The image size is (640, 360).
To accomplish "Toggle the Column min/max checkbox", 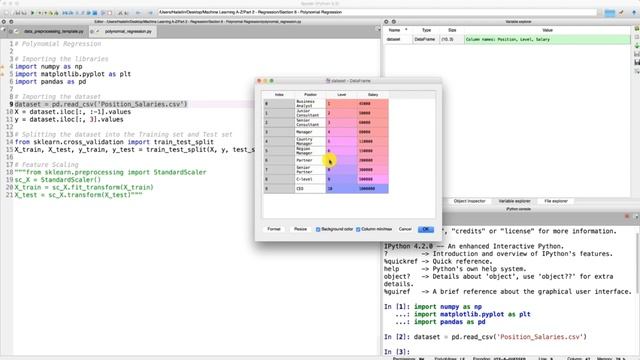I will [358, 229].
